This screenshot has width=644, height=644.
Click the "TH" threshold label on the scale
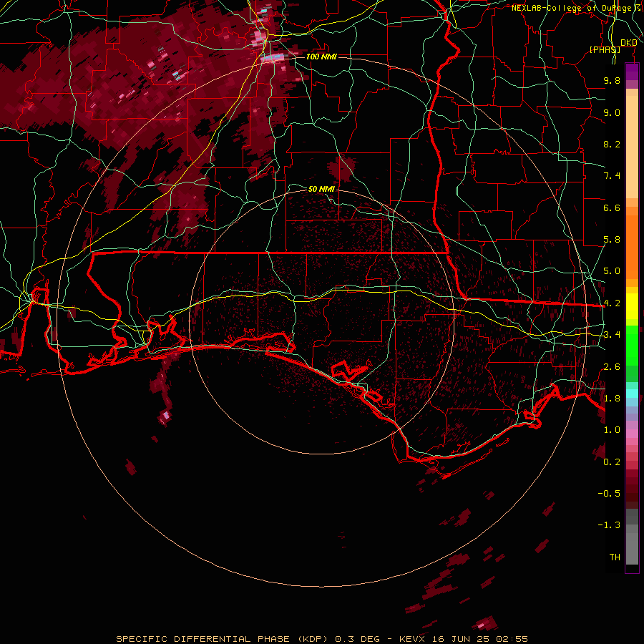[x=615, y=557]
